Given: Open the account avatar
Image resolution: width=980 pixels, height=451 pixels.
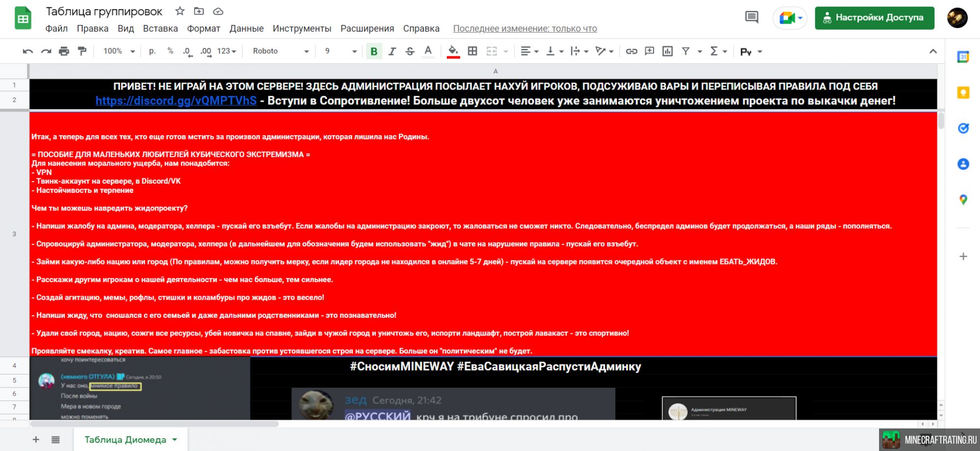Looking at the screenshot, I should (957, 18).
